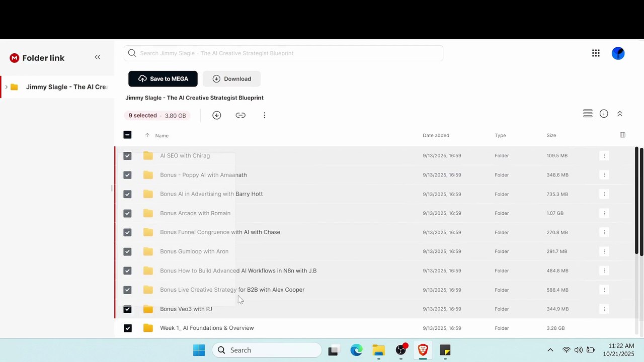
Task: Uncheck Bonus Veo3 with PJ checkbox
Action: (x=127, y=309)
